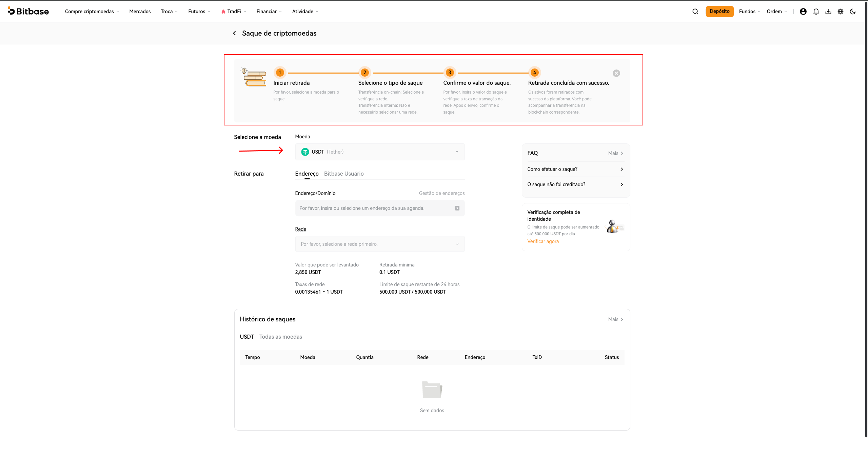Screen dimensions: 868x458
Task: Open the Rede network dropdown
Action: tap(380, 244)
